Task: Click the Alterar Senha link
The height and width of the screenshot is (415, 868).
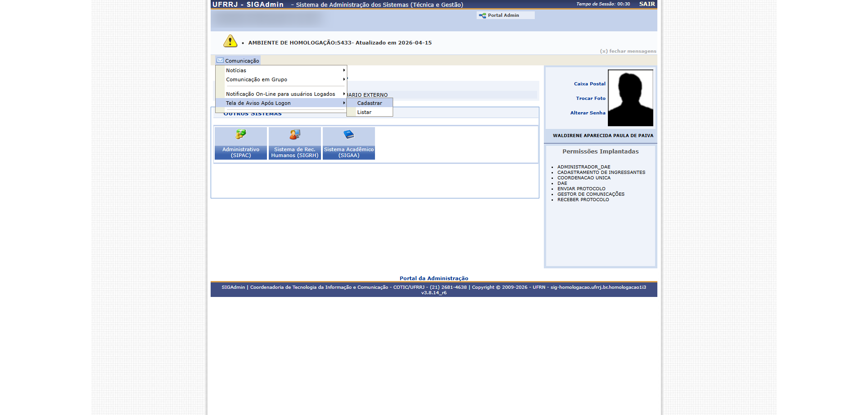Action: pos(587,113)
